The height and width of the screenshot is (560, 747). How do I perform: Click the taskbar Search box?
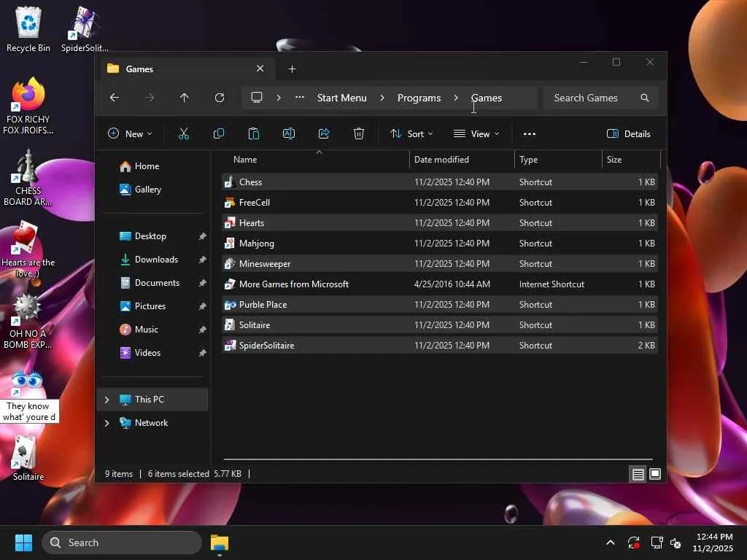122,542
